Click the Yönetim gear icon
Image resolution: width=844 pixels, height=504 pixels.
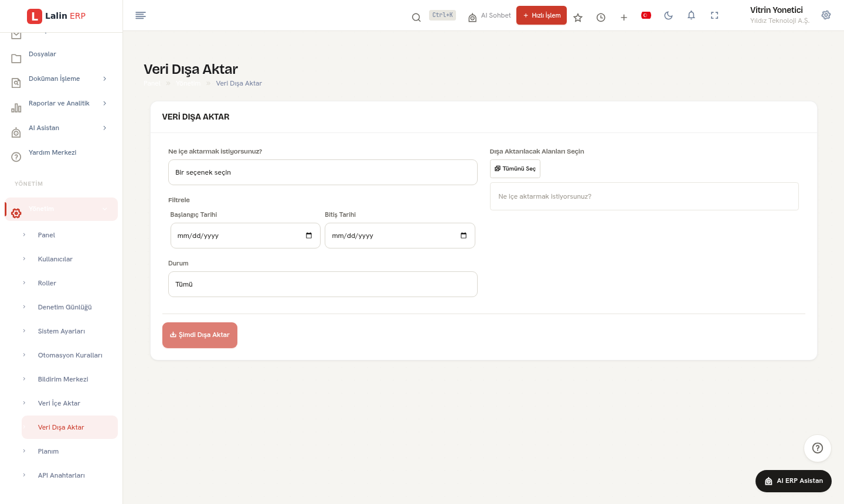coord(16,213)
